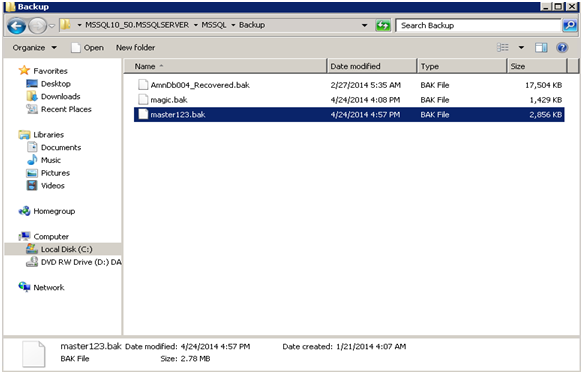The width and height of the screenshot is (583, 374).
Task: Open Recent Places in the sidebar
Action: point(59,109)
